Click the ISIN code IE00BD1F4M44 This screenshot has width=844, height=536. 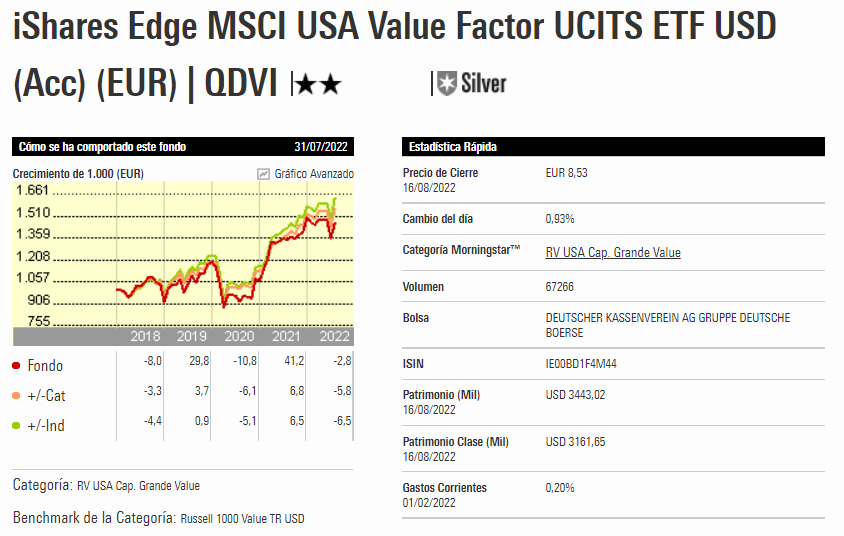(x=581, y=364)
